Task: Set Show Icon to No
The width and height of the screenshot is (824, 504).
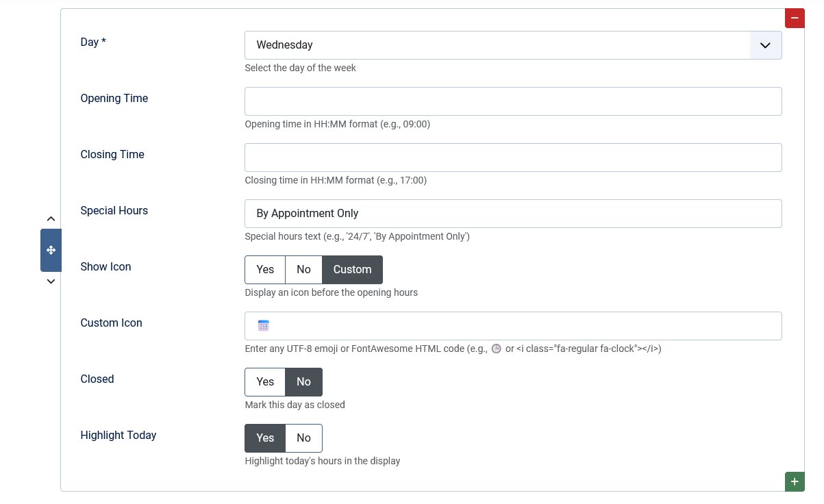Action: (303, 270)
